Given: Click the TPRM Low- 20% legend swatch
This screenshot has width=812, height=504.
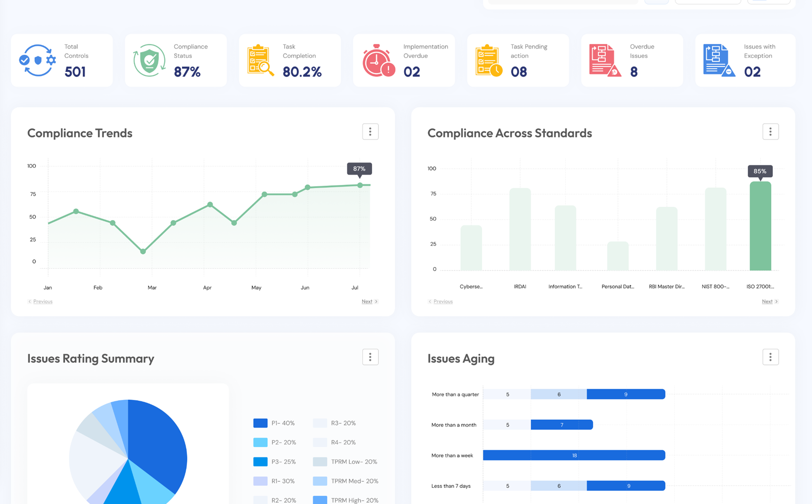Looking at the screenshot, I should [x=320, y=461].
